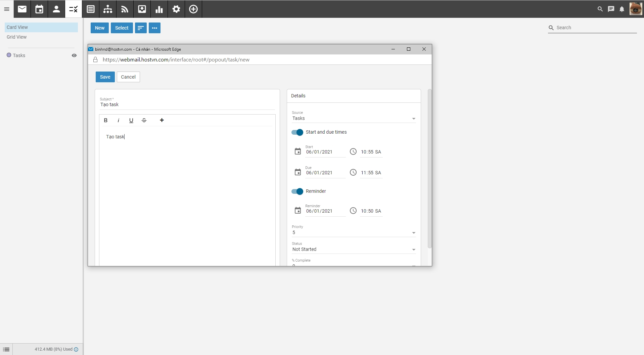The width and height of the screenshot is (644, 355).
Task: Click the Bold formatting button
Action: 106,120
